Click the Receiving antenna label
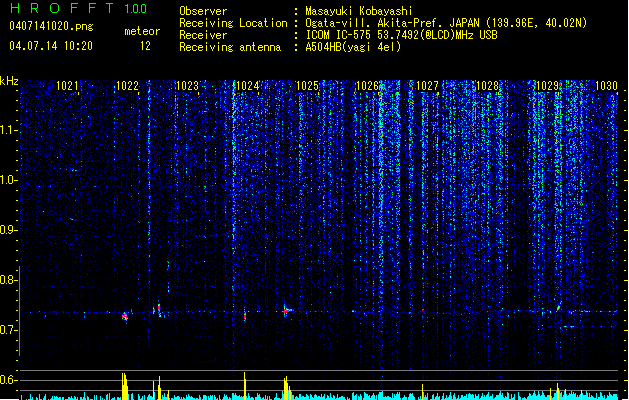 (x=230, y=47)
